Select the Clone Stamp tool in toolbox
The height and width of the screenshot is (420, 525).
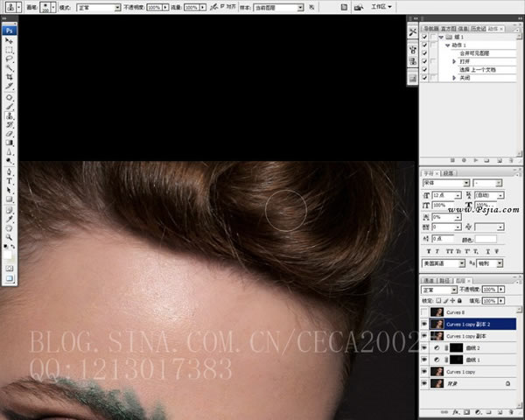pyautogui.click(x=9, y=115)
